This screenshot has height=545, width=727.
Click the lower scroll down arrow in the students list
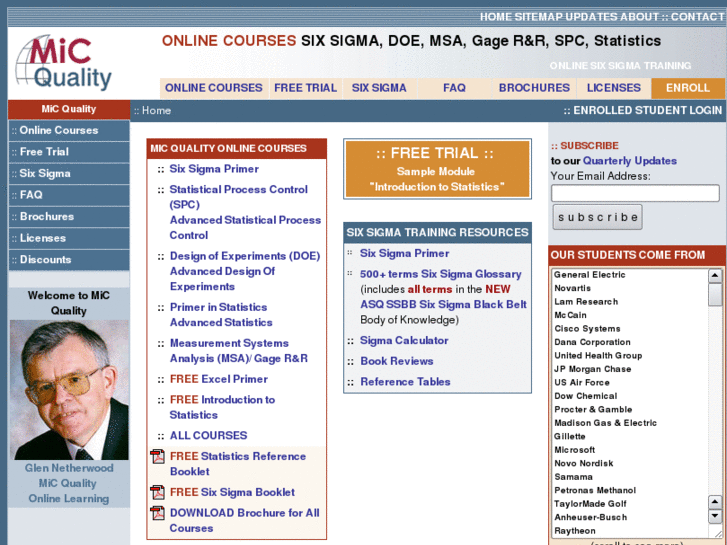pyautogui.click(x=715, y=516)
